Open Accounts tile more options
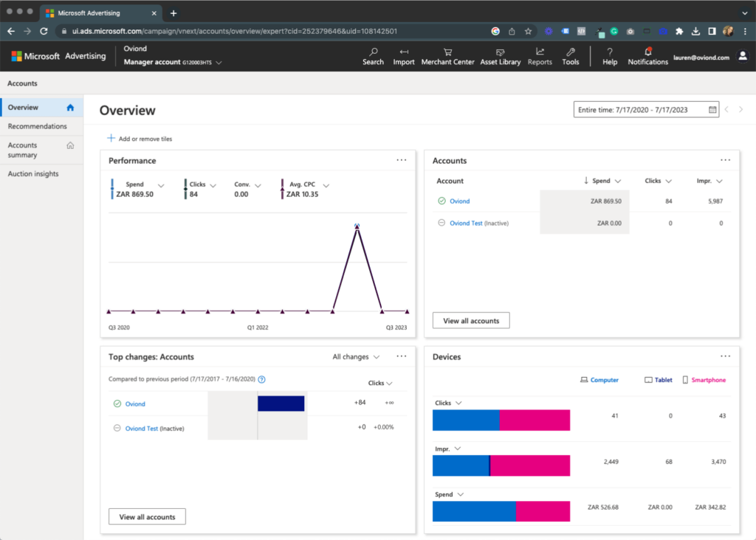 725,160
